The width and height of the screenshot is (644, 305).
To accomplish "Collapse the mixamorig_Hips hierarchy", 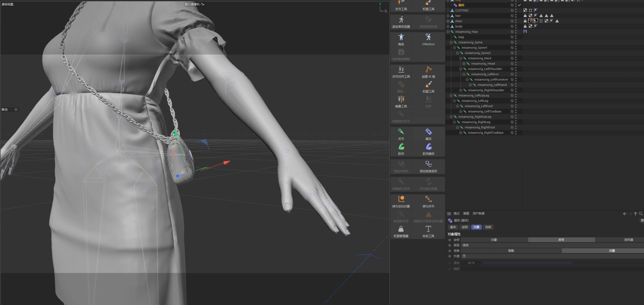I will click(448, 32).
